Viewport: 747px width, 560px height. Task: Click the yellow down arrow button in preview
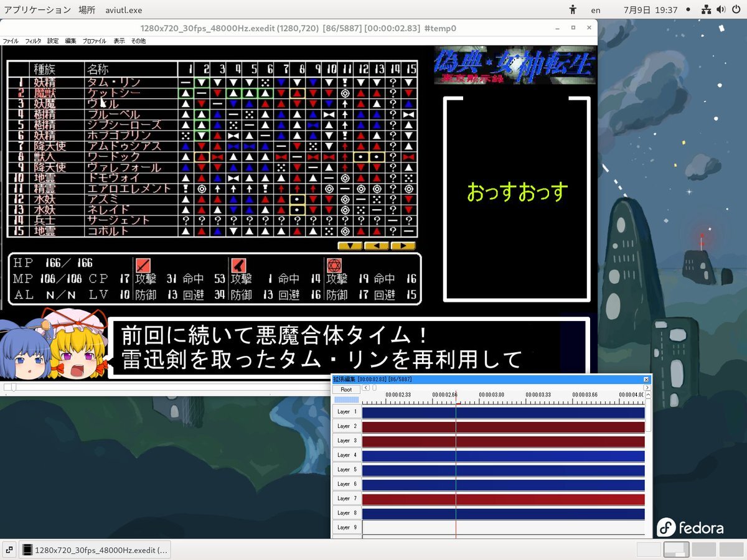pos(350,246)
